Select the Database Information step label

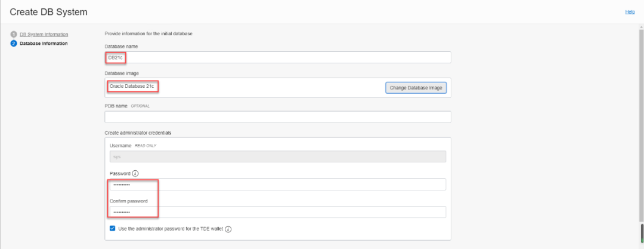point(44,44)
